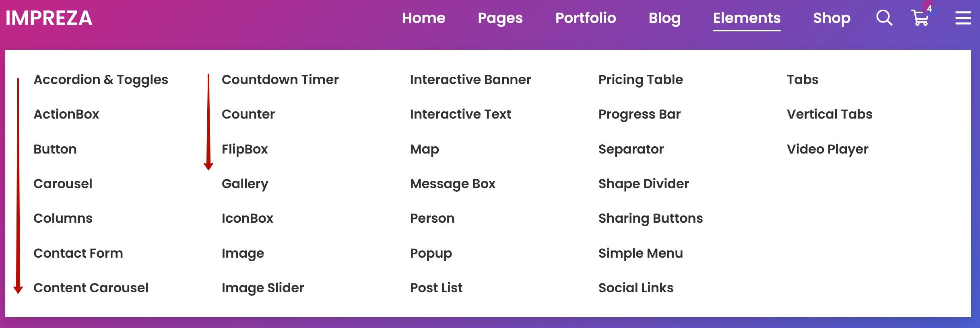This screenshot has width=980, height=328.
Task: Open the Progress Bar element page
Action: click(639, 114)
